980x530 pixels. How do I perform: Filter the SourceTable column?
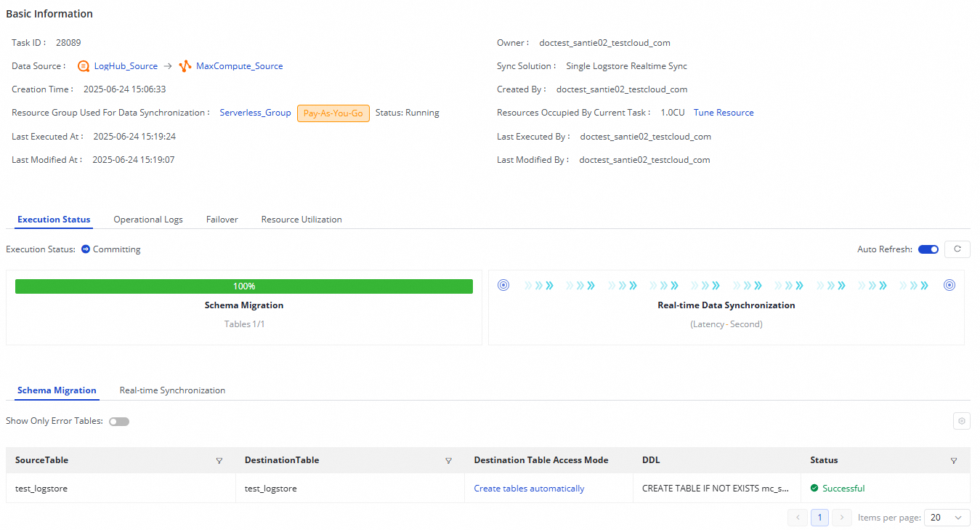click(219, 461)
